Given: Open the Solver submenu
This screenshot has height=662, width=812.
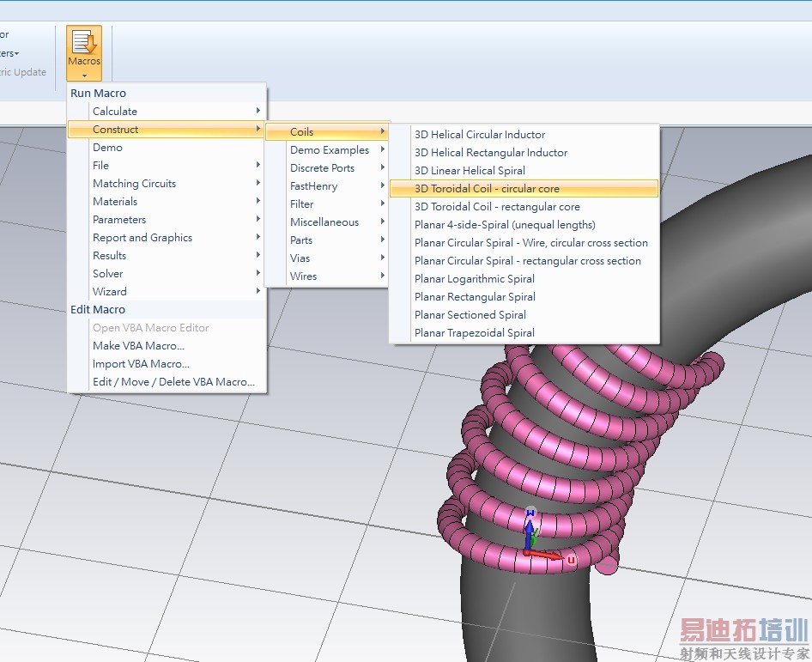Looking at the screenshot, I should pos(167,274).
